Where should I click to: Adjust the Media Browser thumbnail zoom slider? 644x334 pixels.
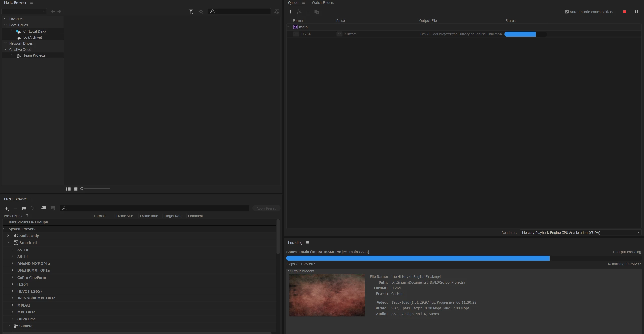tap(82, 189)
